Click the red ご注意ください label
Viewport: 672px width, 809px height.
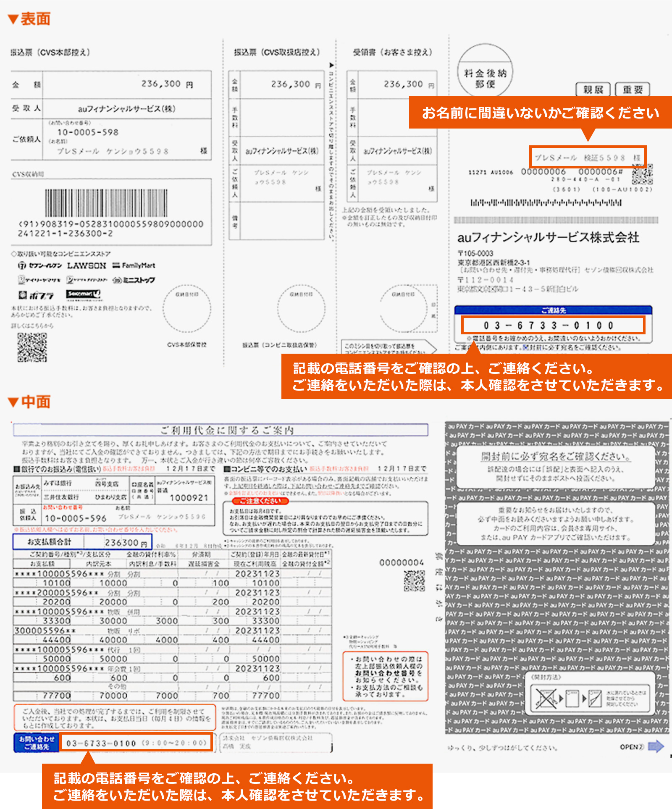pos(260,501)
